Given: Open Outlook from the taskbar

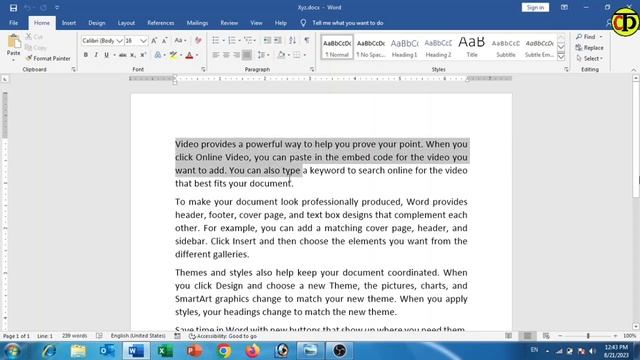Looking at the screenshot, I should (x=107, y=351).
